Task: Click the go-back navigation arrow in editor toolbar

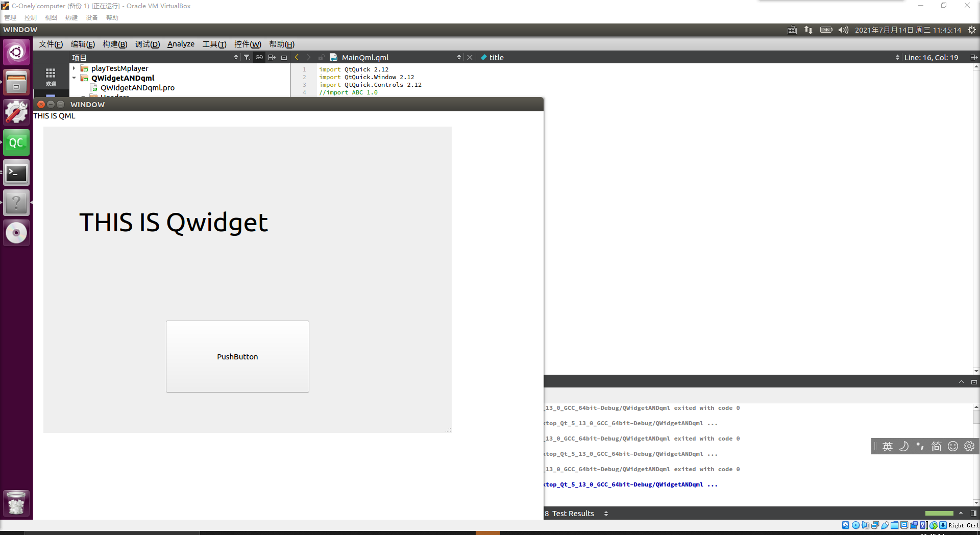Action: [x=297, y=57]
